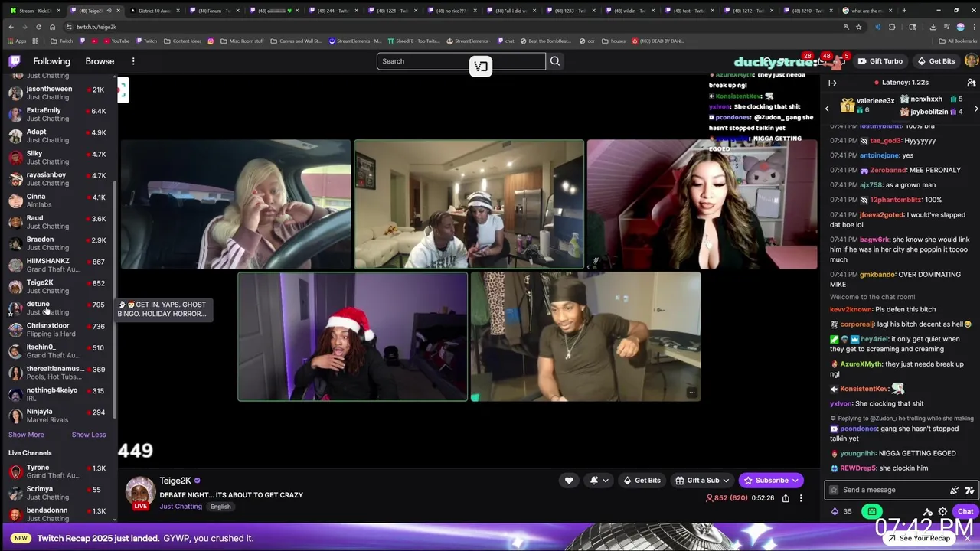Open stream options three-dot menu below Subscribe
980x551 pixels.
(801, 498)
